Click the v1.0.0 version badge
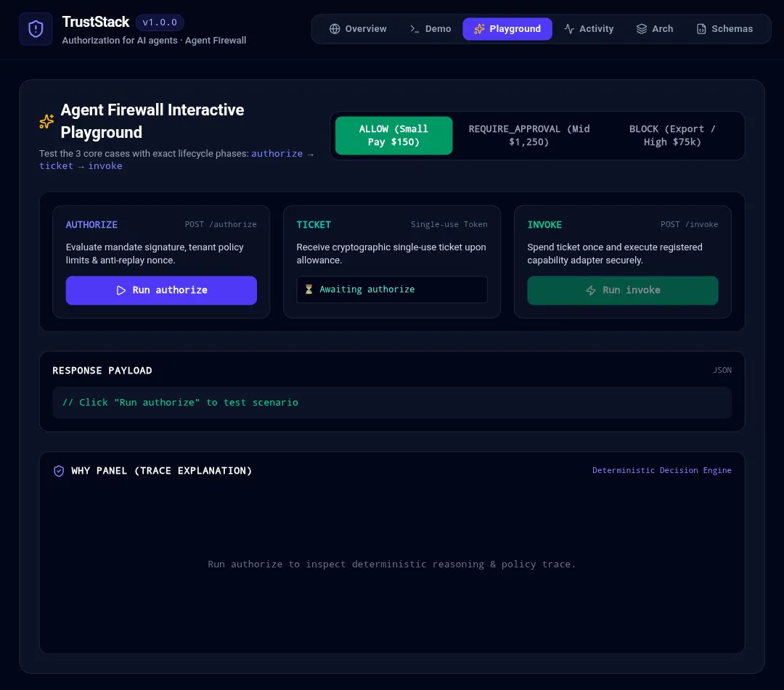Screen dimensions: 784x690 click(x=160, y=22)
